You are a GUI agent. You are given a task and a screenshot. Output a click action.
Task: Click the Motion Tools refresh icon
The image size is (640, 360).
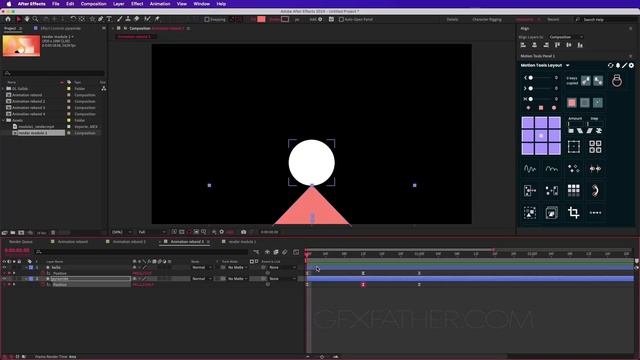click(x=611, y=65)
